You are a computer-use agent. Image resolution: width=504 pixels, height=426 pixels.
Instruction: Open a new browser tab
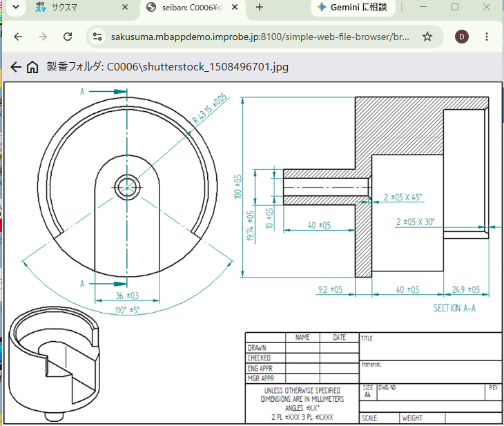point(260,7)
